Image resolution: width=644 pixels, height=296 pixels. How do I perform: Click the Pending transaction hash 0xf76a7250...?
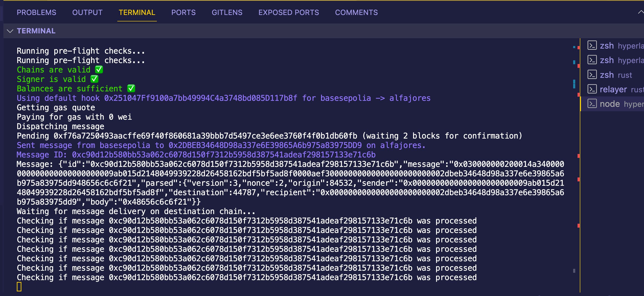pos(205,136)
